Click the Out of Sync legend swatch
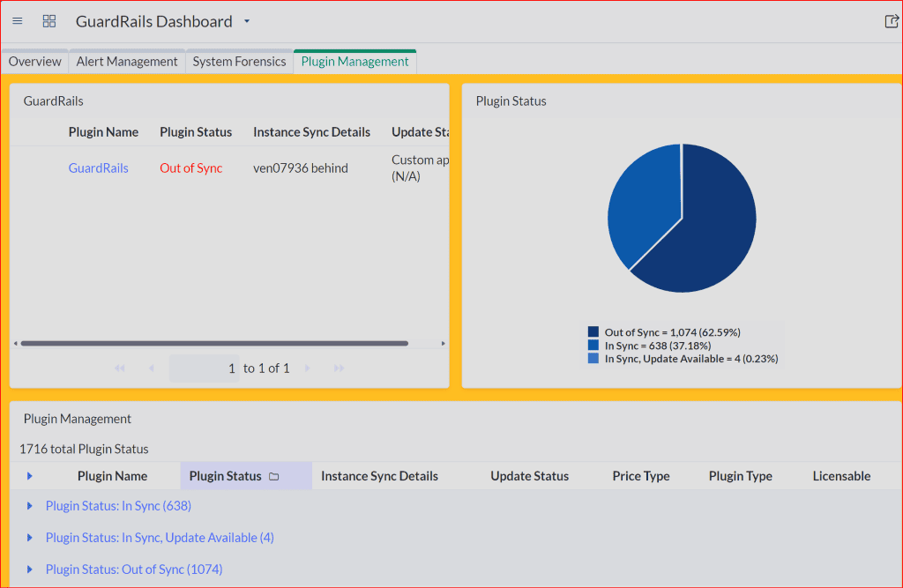 (x=593, y=331)
